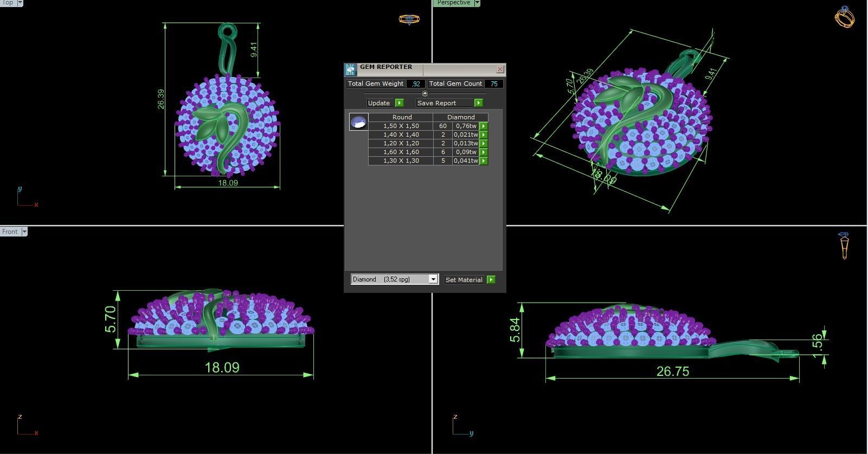The width and height of the screenshot is (868, 454).
Task: Click the Perspective viewport label
Action: pyautogui.click(x=453, y=3)
